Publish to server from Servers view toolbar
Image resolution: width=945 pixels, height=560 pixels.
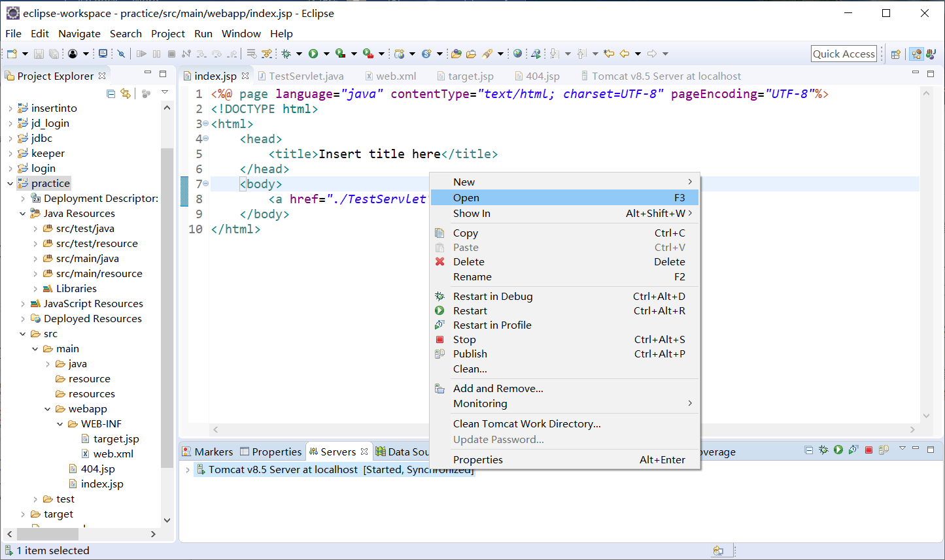(884, 450)
